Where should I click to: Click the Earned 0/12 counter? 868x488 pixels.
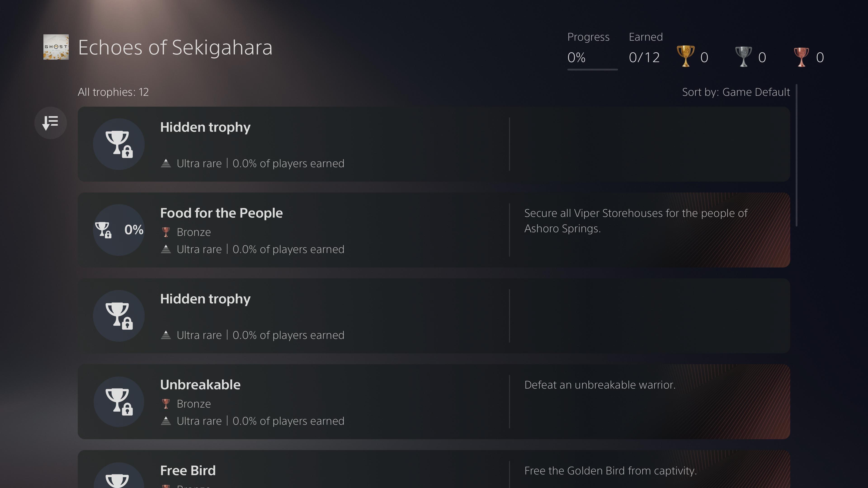pyautogui.click(x=644, y=57)
